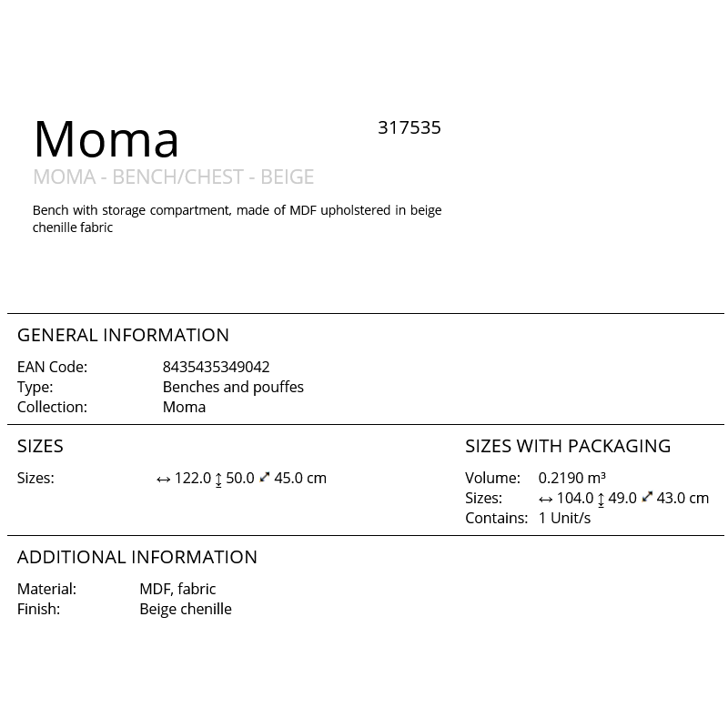Viewport: 728px width, 728px height.
Task: Click the height arrow icon in Sizes
Action: (218, 480)
